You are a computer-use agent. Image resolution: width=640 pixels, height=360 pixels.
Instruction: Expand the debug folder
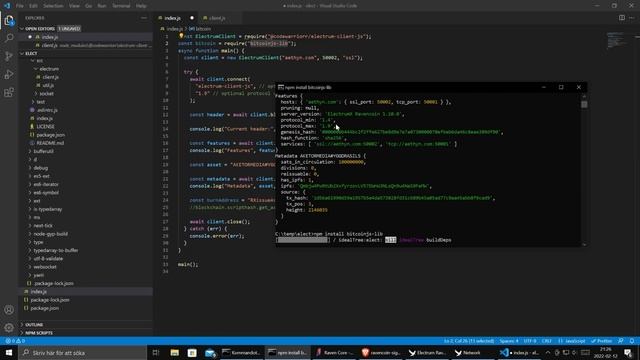tap(30, 168)
